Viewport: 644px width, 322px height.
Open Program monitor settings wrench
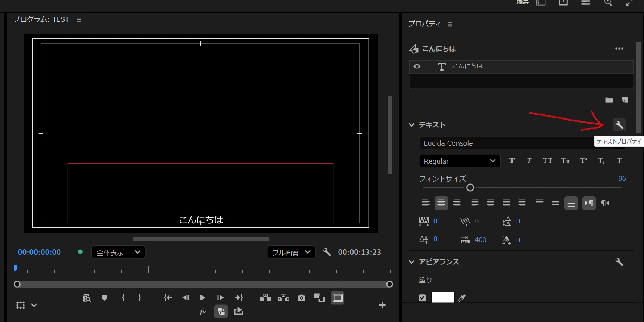click(x=327, y=252)
